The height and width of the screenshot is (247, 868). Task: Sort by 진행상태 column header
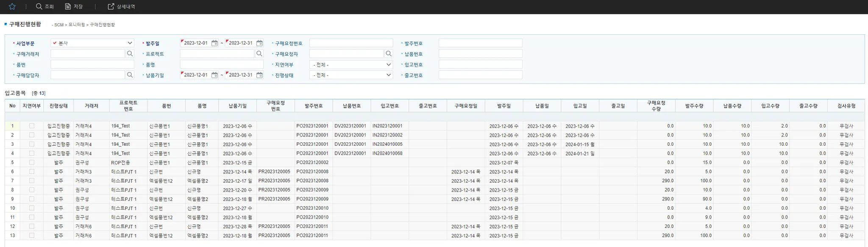tap(58, 106)
